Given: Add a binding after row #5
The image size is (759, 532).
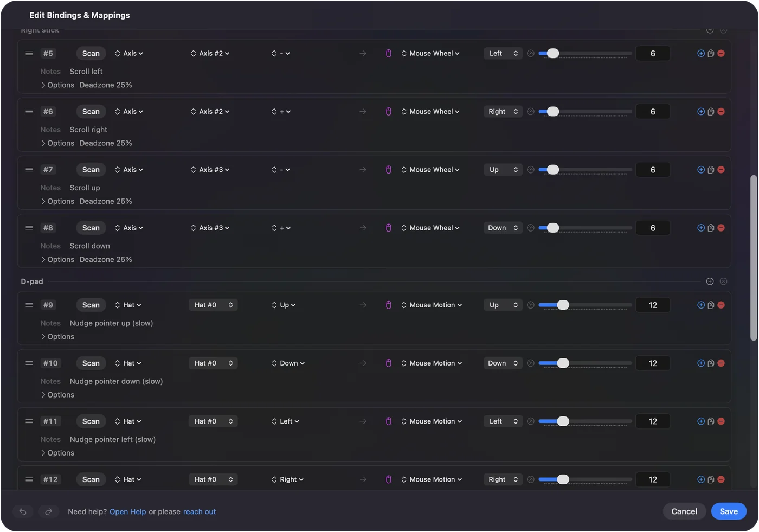Looking at the screenshot, I should tap(701, 53).
